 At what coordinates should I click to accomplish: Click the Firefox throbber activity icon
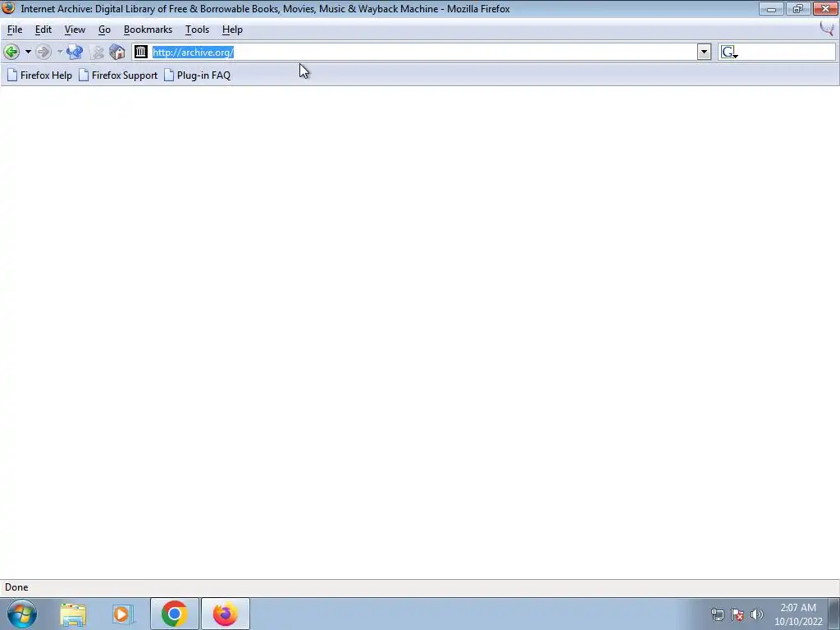827,29
